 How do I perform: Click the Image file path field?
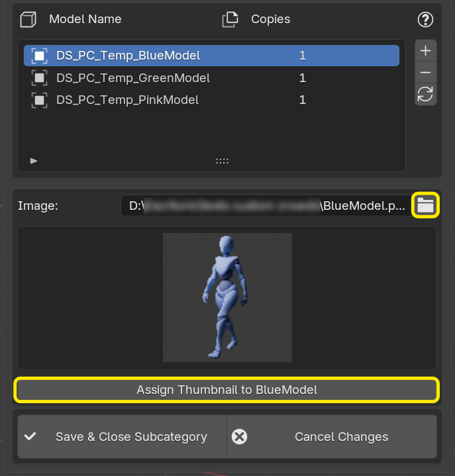coord(265,205)
